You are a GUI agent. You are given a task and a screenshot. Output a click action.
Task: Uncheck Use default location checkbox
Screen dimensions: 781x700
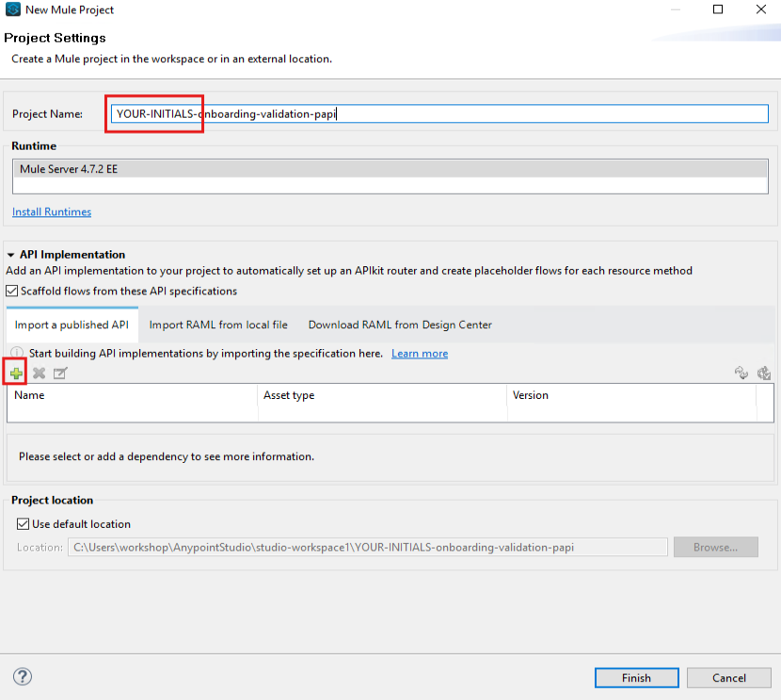click(24, 524)
